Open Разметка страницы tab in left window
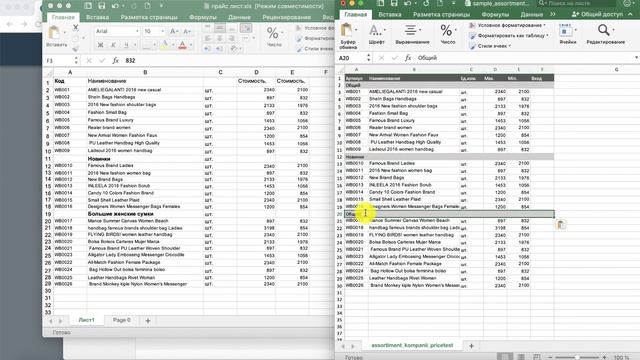The width and height of the screenshot is (640, 360). [149, 17]
